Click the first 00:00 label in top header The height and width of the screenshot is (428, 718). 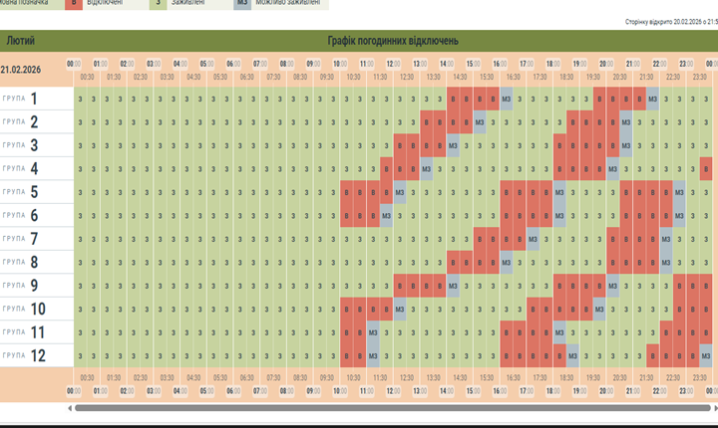tap(73, 64)
